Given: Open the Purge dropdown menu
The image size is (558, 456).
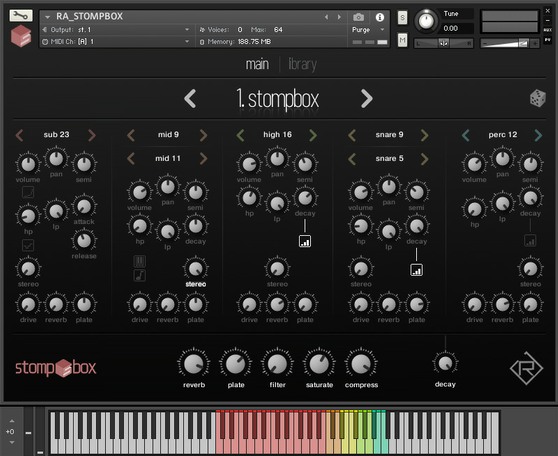Looking at the screenshot, I should [368, 30].
